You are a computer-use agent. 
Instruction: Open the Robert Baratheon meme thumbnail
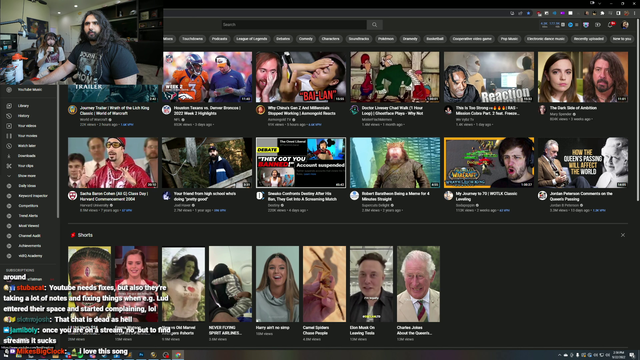[x=395, y=162]
